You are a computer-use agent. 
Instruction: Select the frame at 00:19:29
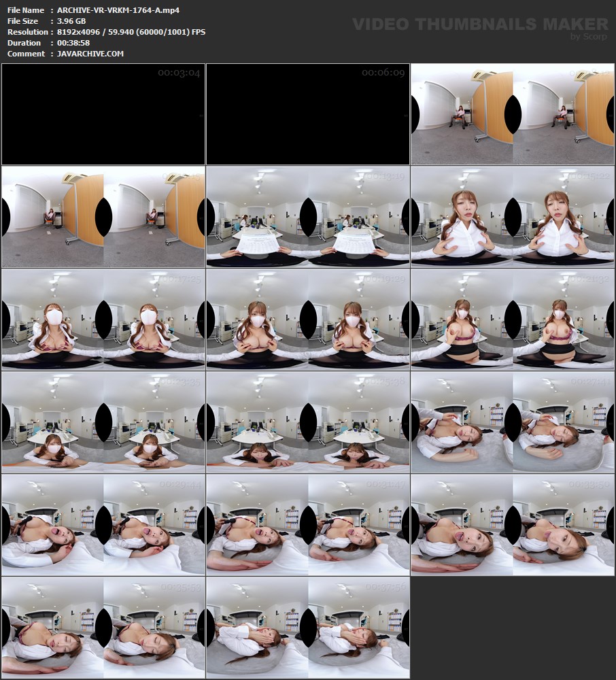[x=308, y=320]
